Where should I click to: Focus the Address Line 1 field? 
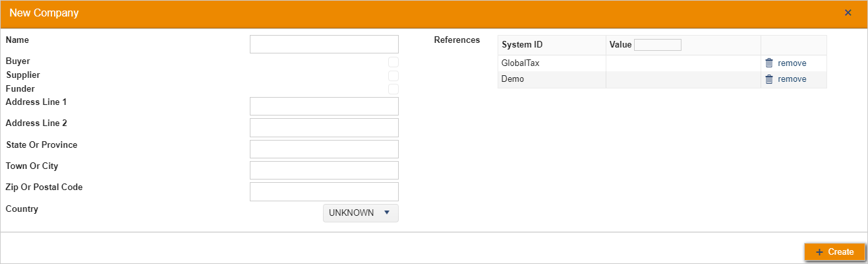[x=324, y=106]
